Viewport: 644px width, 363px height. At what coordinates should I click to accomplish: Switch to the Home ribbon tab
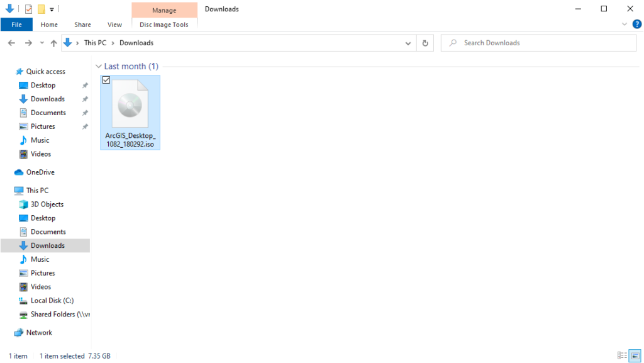(49, 25)
